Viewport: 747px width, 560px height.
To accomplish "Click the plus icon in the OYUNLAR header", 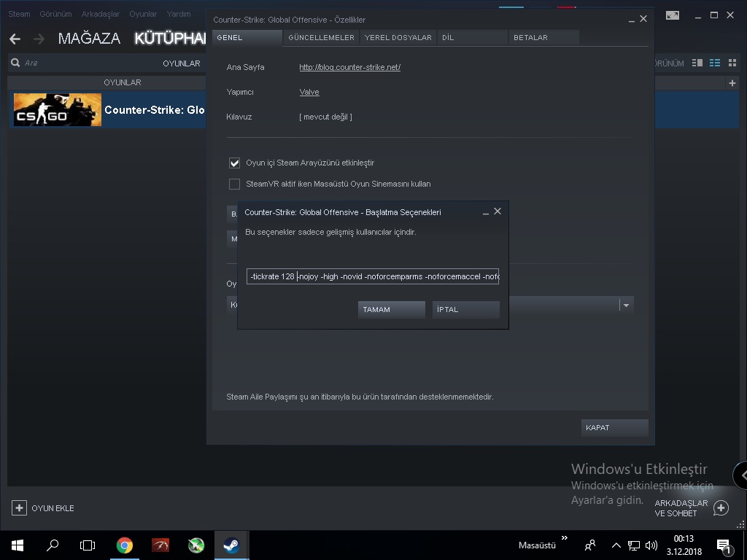I will (x=732, y=83).
